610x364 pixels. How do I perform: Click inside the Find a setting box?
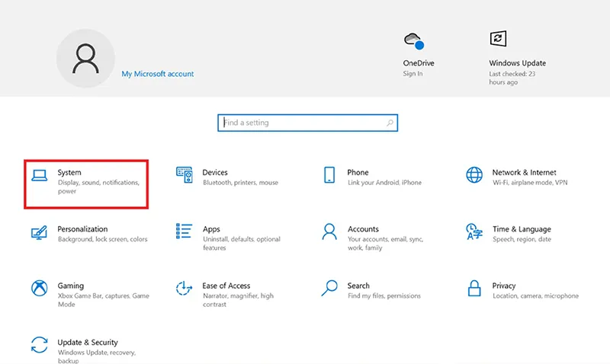(307, 123)
